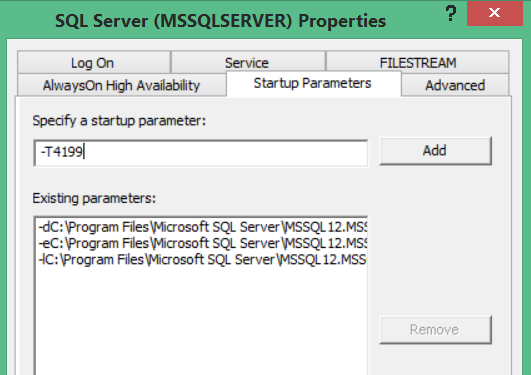Select the -lC:\Program Files existing parameter
Viewport: 531px width, 375px height.
[202, 259]
